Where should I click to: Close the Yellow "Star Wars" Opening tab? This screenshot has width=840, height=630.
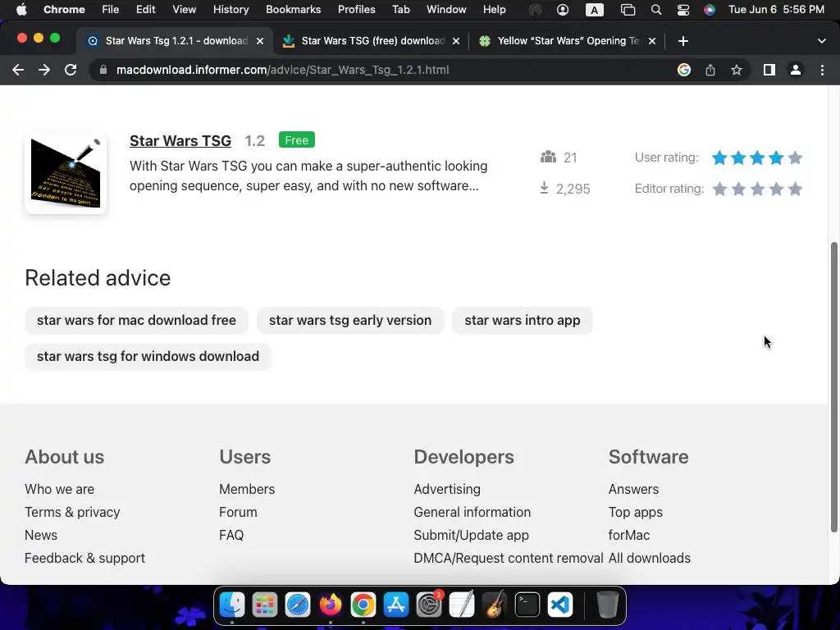pos(652,41)
